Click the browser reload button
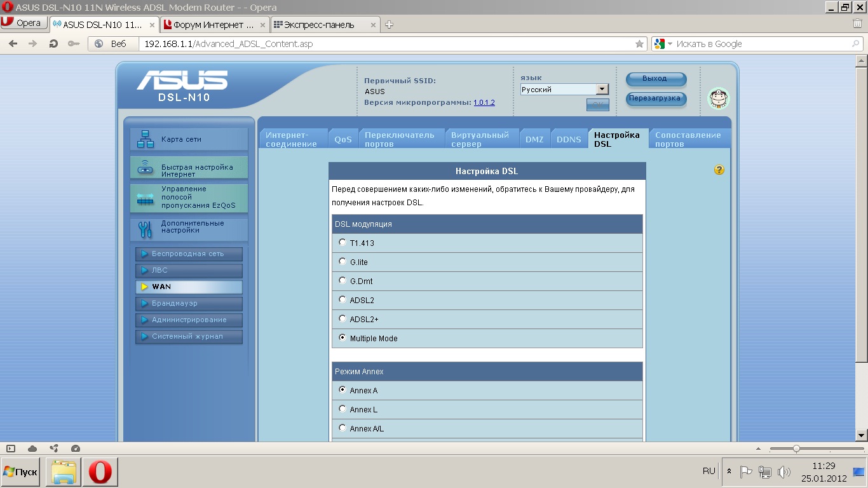868x488 pixels. pos(53,44)
